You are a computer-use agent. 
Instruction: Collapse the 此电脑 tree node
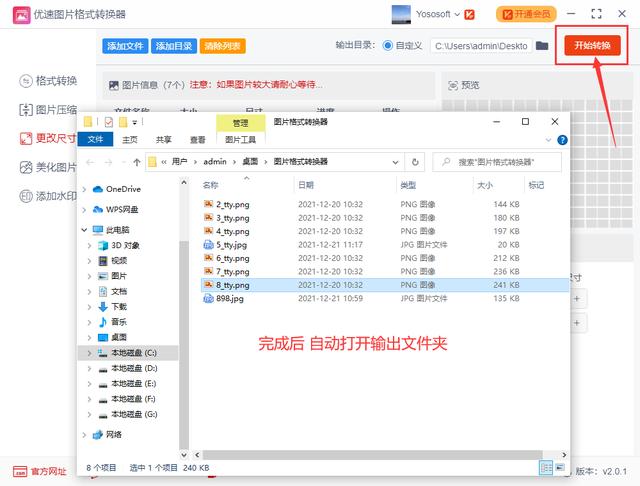click(85, 229)
